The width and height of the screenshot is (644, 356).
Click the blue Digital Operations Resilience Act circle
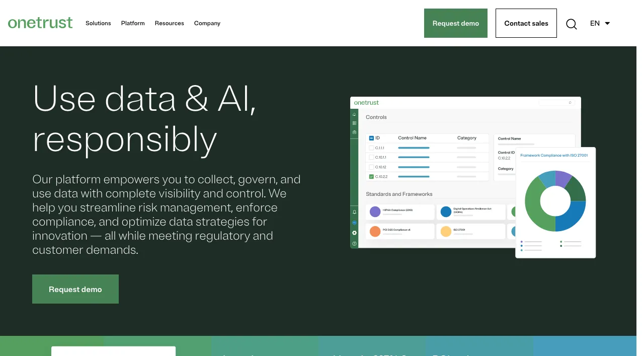(x=446, y=211)
